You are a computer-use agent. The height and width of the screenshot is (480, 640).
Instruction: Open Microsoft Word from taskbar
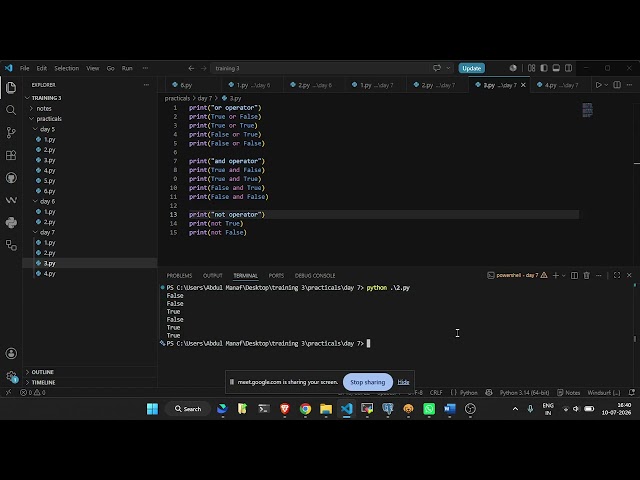click(450, 409)
